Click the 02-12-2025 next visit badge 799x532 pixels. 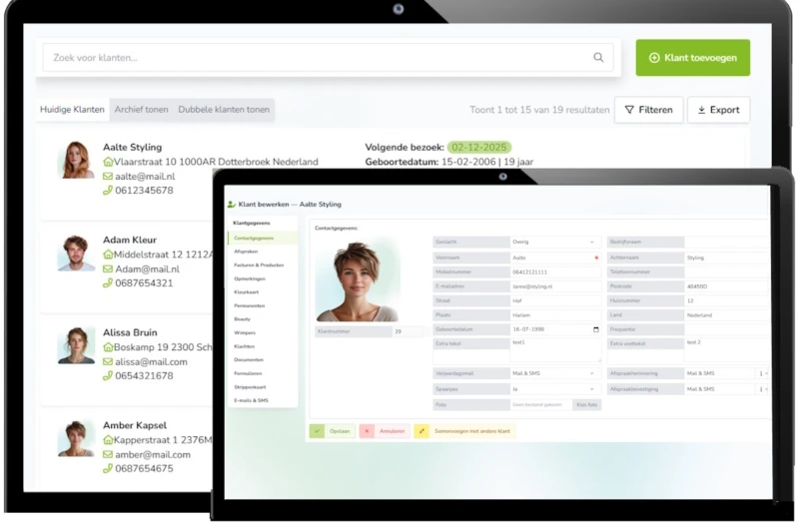point(479,148)
